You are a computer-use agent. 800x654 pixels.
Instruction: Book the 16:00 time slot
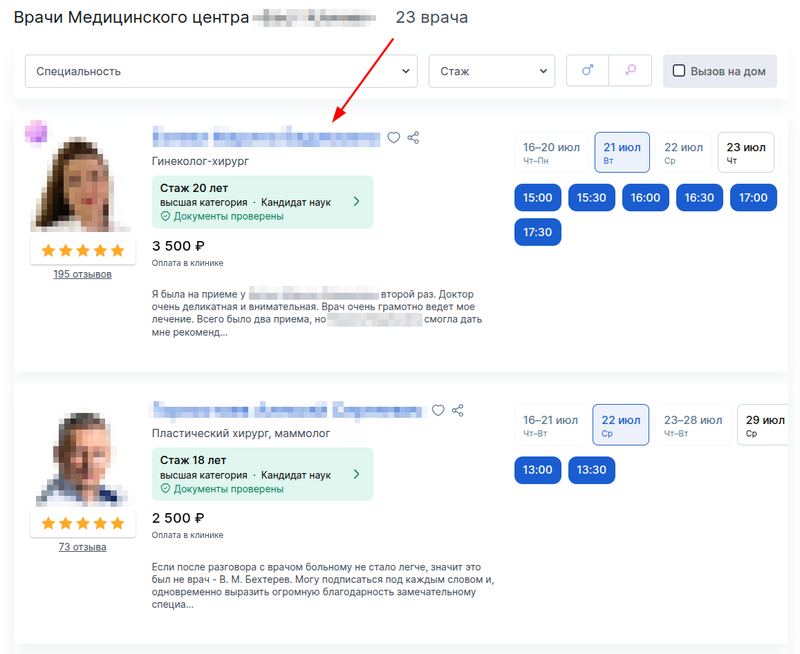pos(645,197)
